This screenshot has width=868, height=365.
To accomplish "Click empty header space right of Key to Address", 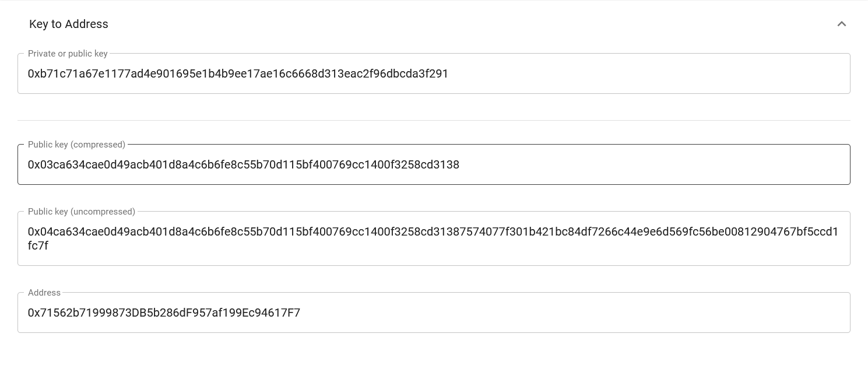I will 466,24.
